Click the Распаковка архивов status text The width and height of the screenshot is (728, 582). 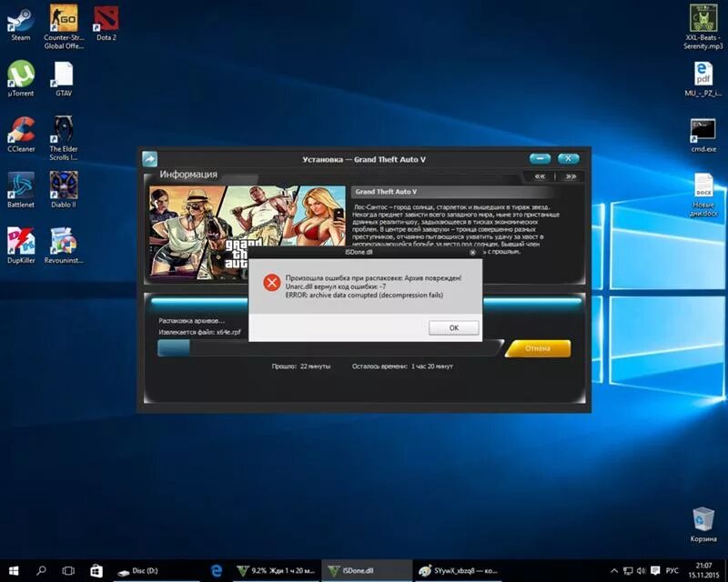(192, 321)
